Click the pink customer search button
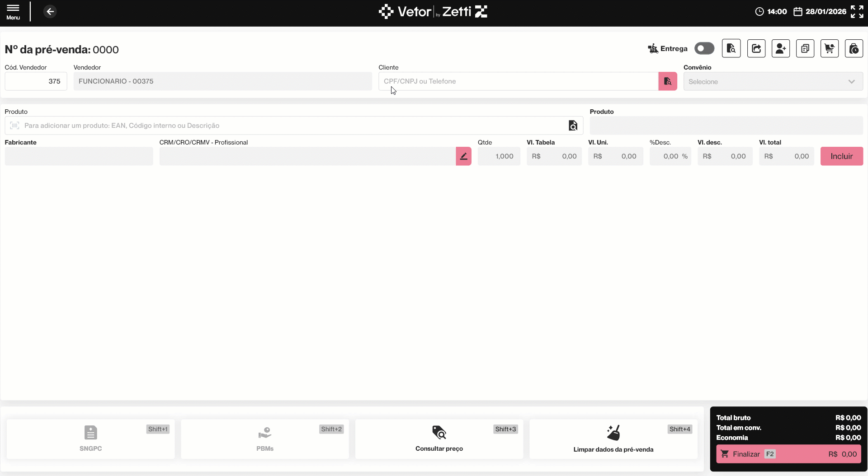This screenshot has width=868, height=476. coord(668,81)
